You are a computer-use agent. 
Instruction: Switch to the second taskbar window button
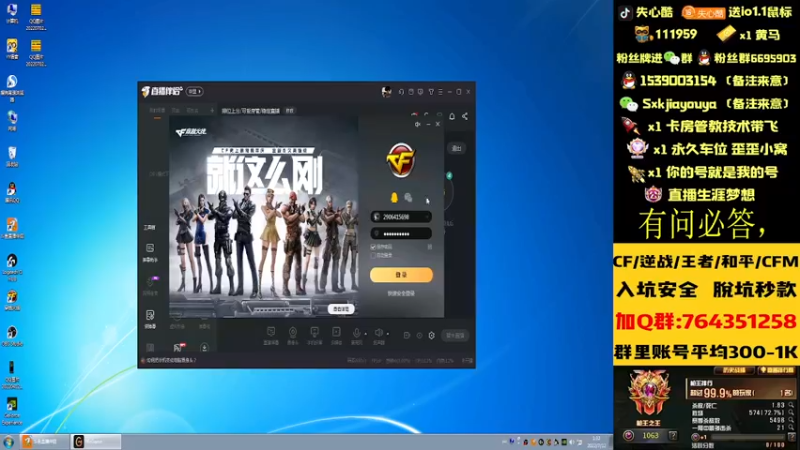[96, 441]
